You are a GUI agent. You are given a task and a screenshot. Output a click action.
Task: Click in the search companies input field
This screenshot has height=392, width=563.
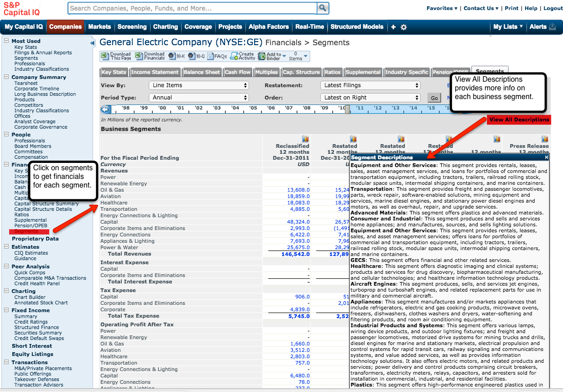pos(192,8)
